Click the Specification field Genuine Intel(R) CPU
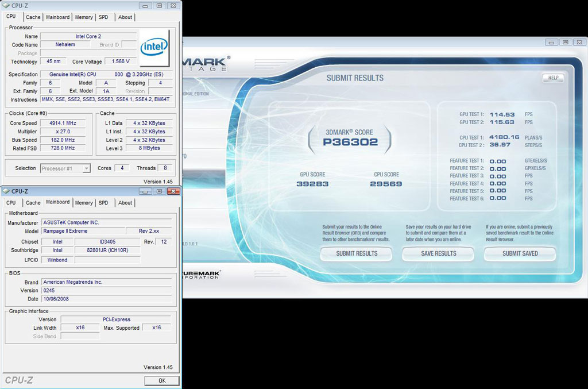Screen dimensions: 588x389 click(106, 74)
